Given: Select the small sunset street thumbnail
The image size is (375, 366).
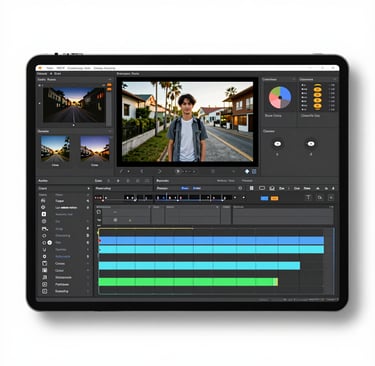Looking at the screenshot, I should [x=95, y=148].
